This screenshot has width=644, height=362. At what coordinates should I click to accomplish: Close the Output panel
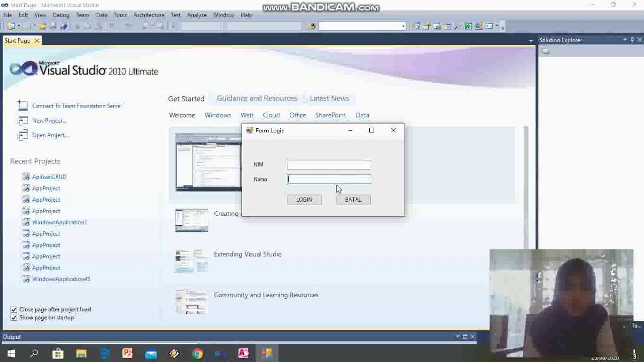coord(472,337)
